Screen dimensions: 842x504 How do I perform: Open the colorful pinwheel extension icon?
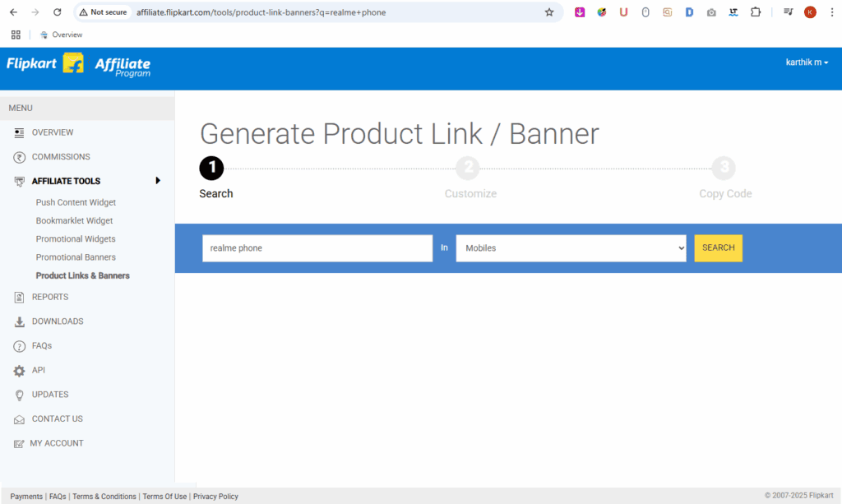tap(601, 12)
